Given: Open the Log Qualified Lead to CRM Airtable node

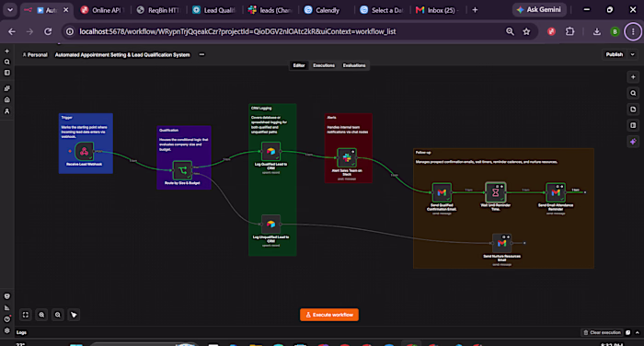Looking at the screenshot, I should (270, 152).
